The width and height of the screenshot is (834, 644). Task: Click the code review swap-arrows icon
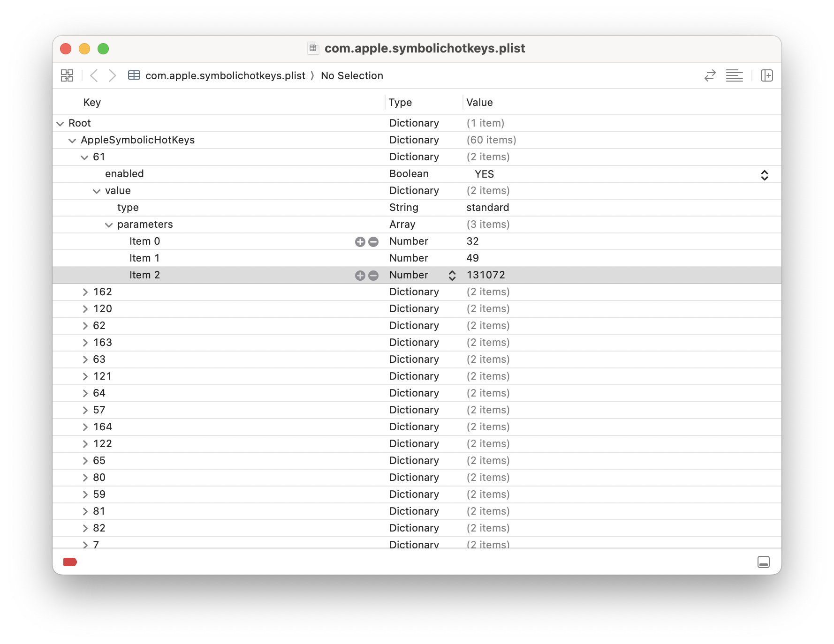pos(710,75)
